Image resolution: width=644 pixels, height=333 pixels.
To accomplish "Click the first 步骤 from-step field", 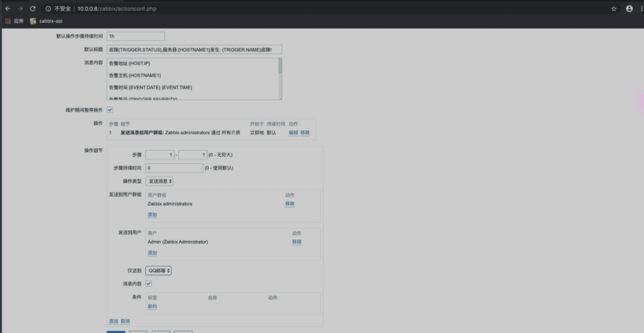I will pyautogui.click(x=160, y=155).
